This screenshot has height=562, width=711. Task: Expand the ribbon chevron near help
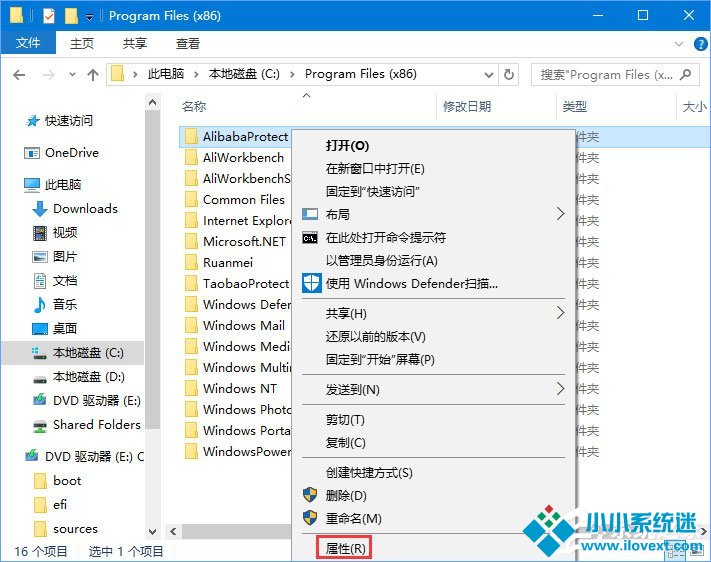pyautogui.click(x=679, y=44)
